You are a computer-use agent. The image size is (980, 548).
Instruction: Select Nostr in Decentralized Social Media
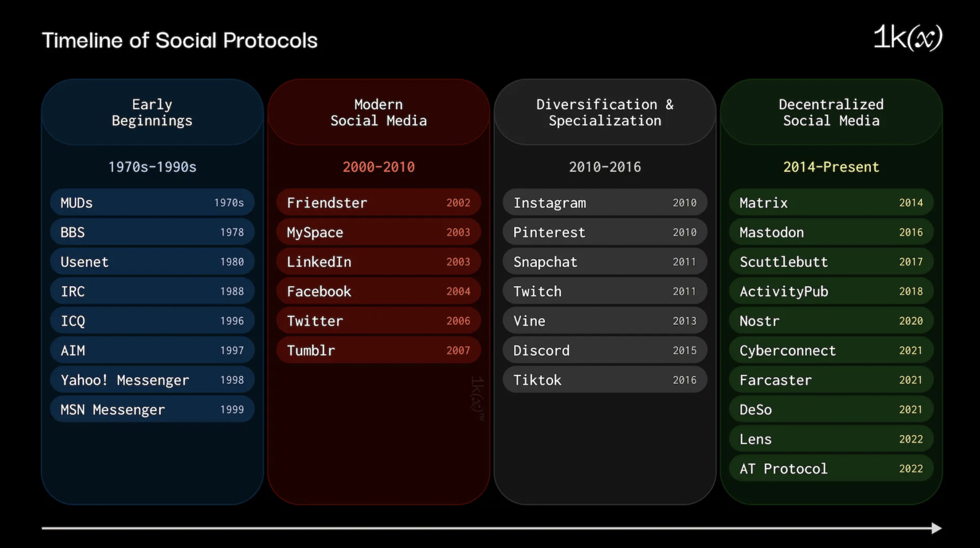(x=830, y=321)
